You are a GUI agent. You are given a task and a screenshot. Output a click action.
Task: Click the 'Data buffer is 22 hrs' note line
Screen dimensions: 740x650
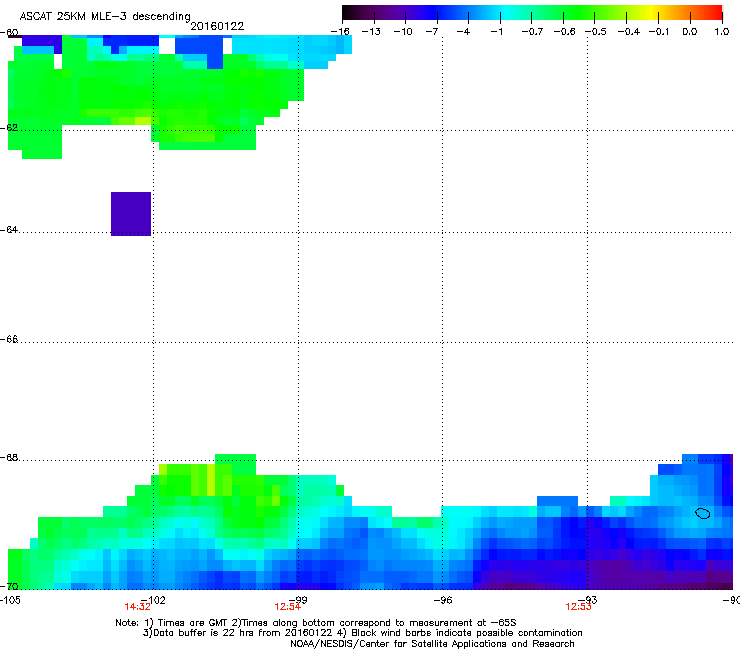(x=362, y=633)
